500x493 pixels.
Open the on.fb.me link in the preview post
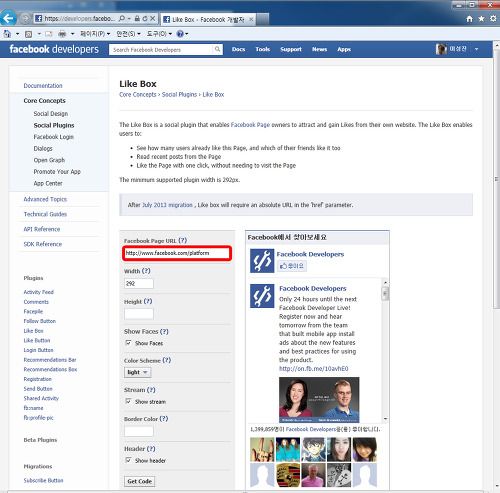[313, 369]
